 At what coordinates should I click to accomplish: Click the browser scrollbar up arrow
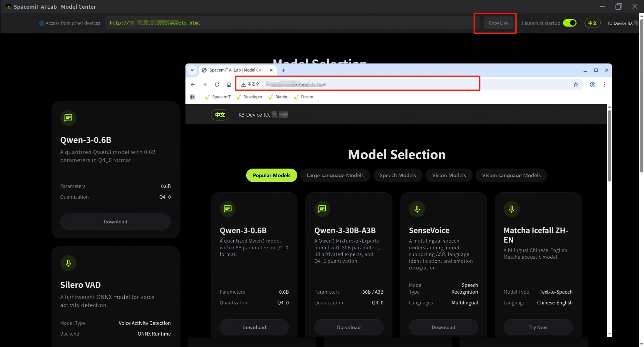pyautogui.click(x=609, y=107)
